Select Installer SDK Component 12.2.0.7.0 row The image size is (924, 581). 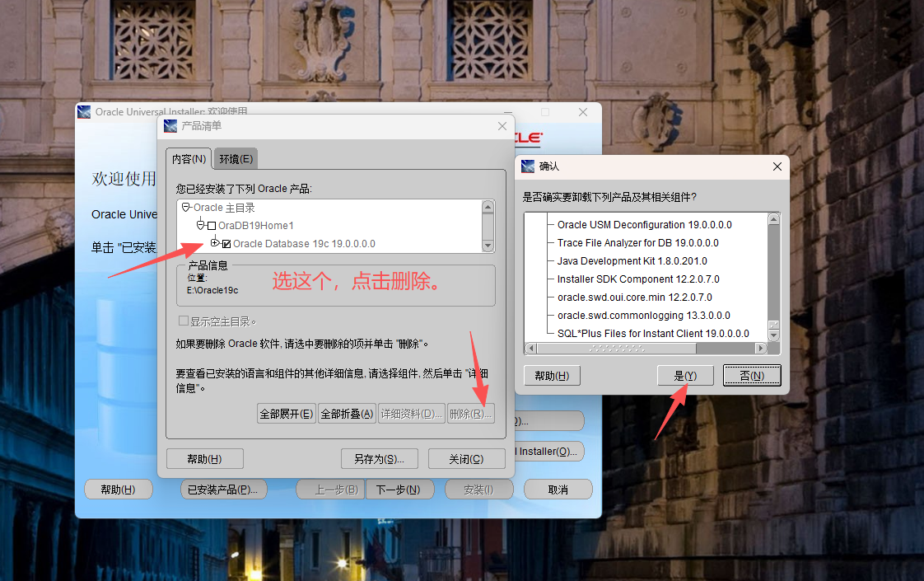point(638,279)
